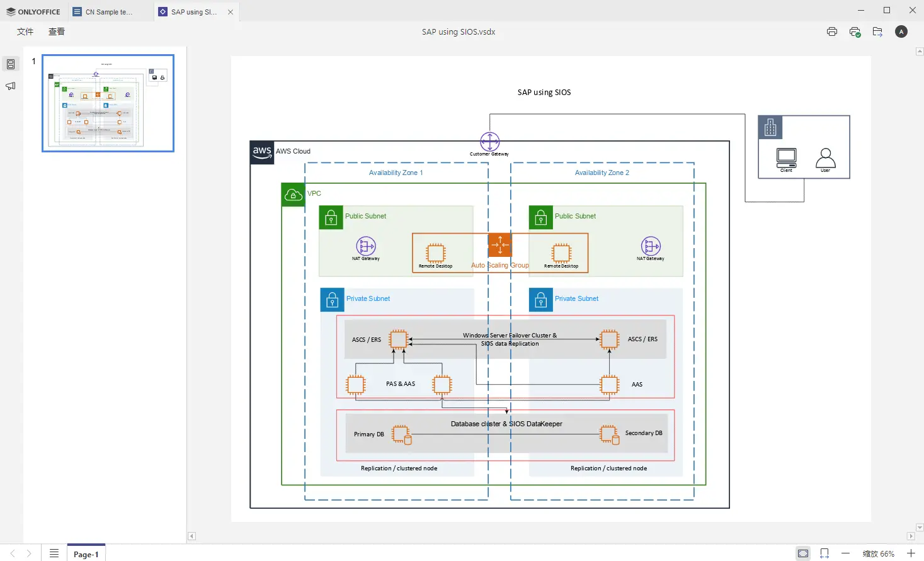Click the 'Availability Zone 2' label
This screenshot has height=561, width=924.
(x=602, y=173)
